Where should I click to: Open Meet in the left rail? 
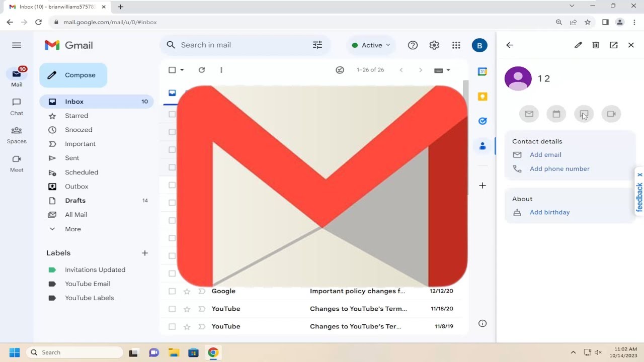(17, 163)
